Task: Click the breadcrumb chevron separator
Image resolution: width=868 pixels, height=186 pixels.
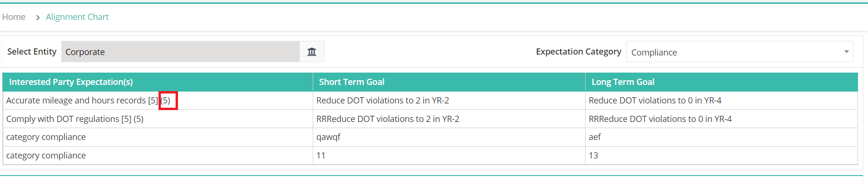Action: tap(37, 18)
